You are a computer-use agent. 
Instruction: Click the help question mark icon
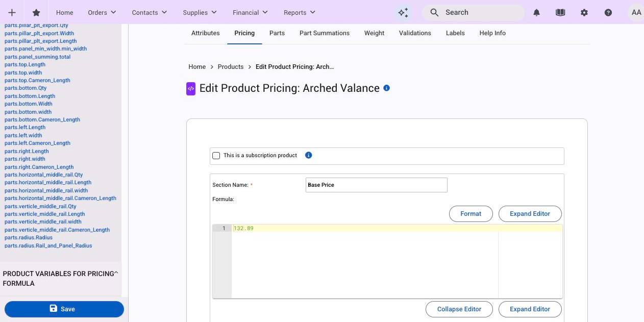pos(608,13)
